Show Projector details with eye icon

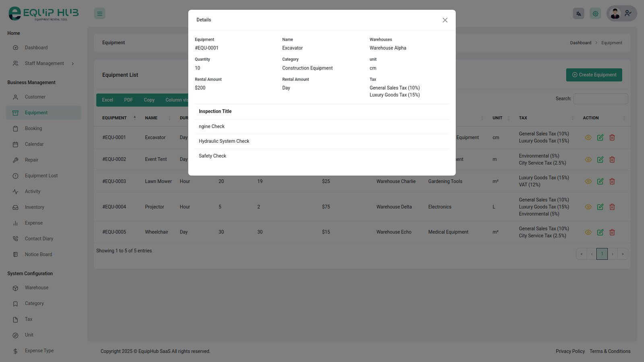[x=588, y=207]
